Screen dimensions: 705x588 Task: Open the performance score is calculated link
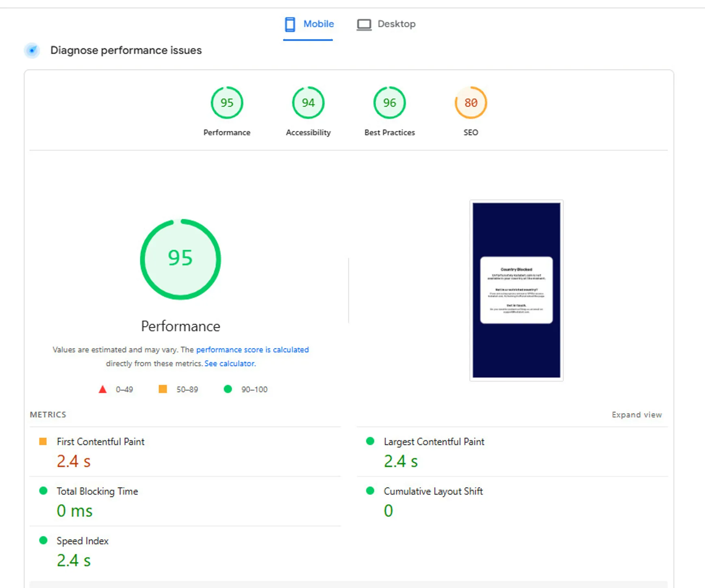pos(252,350)
